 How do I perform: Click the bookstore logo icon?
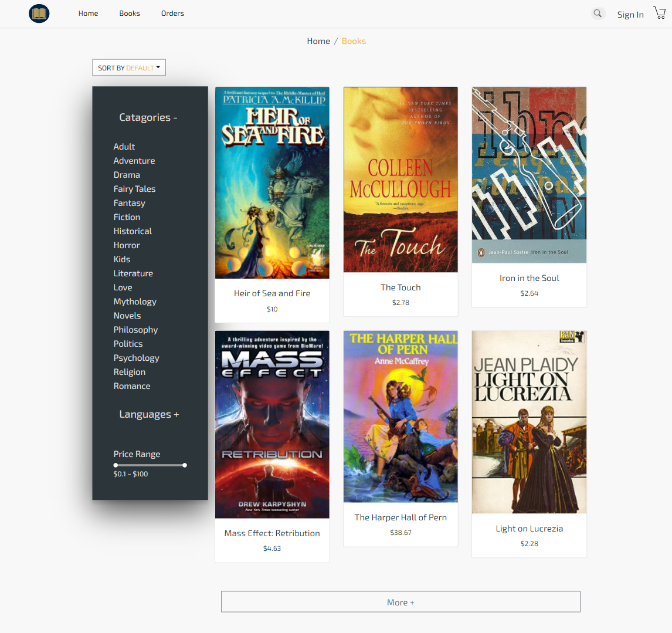pos(39,13)
